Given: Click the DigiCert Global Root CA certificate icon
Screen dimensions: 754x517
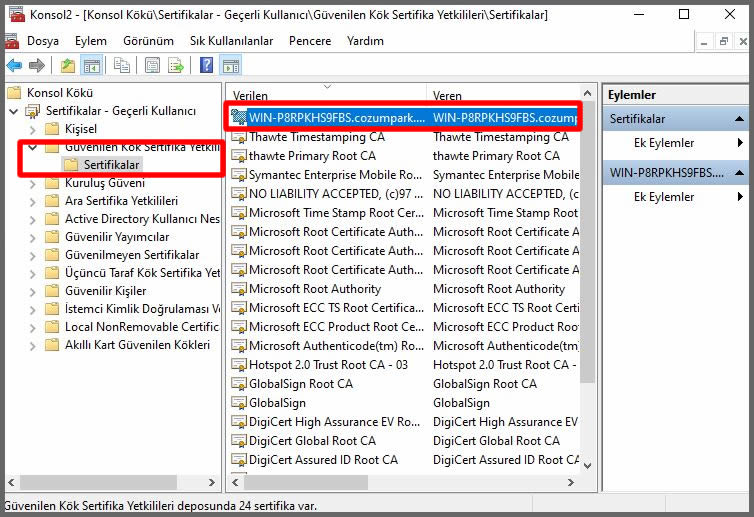Looking at the screenshot, I should point(239,441).
